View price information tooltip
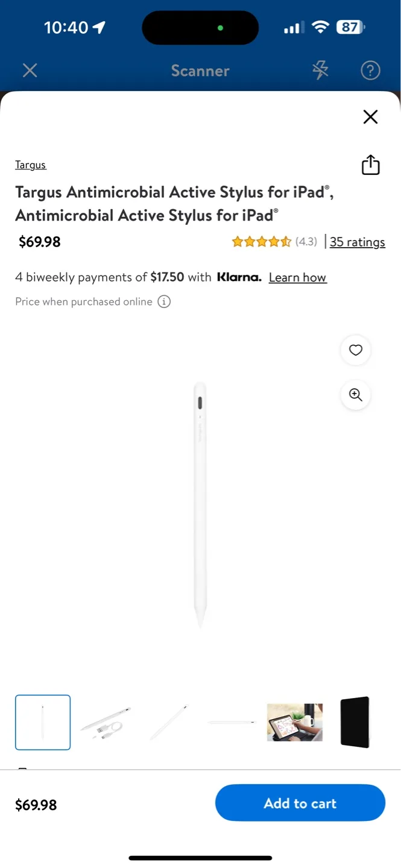 click(163, 301)
